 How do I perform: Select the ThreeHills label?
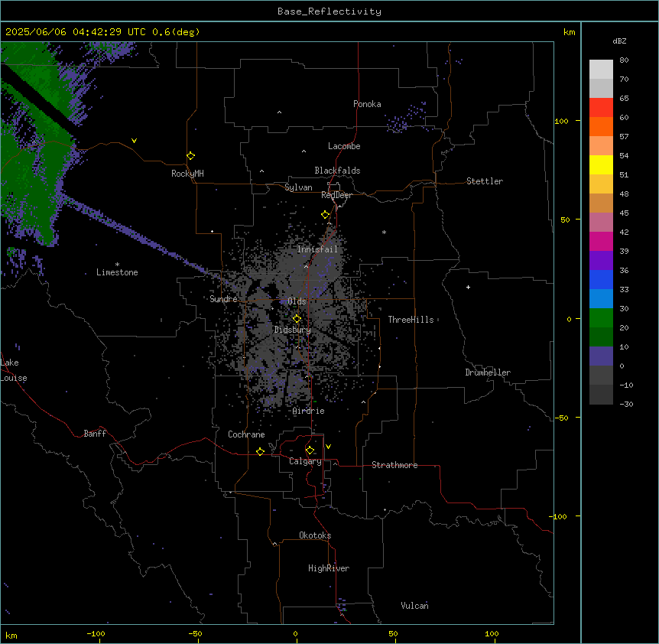coord(411,320)
